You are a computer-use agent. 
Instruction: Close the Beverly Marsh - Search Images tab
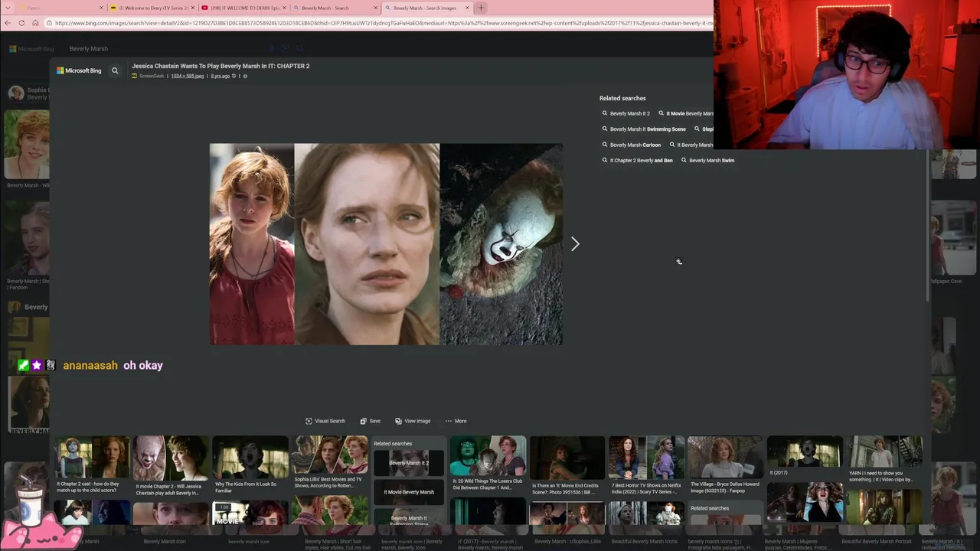point(467,8)
